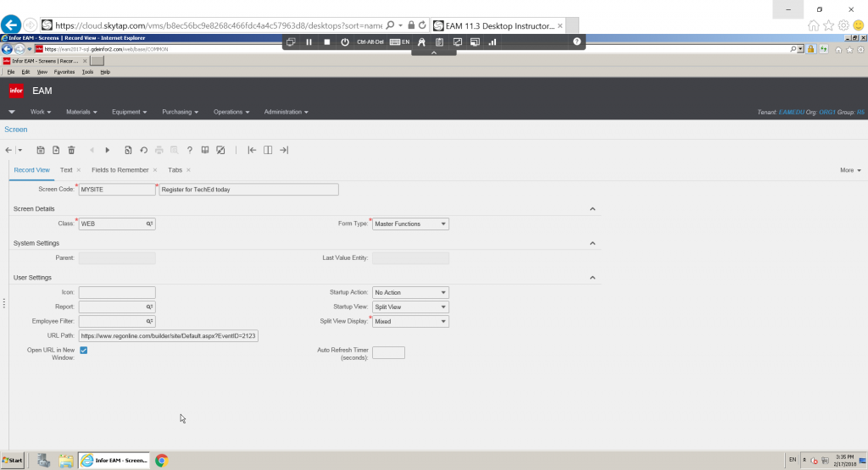868x470 pixels.
Task: Click the Skytap power button icon
Action: point(345,42)
